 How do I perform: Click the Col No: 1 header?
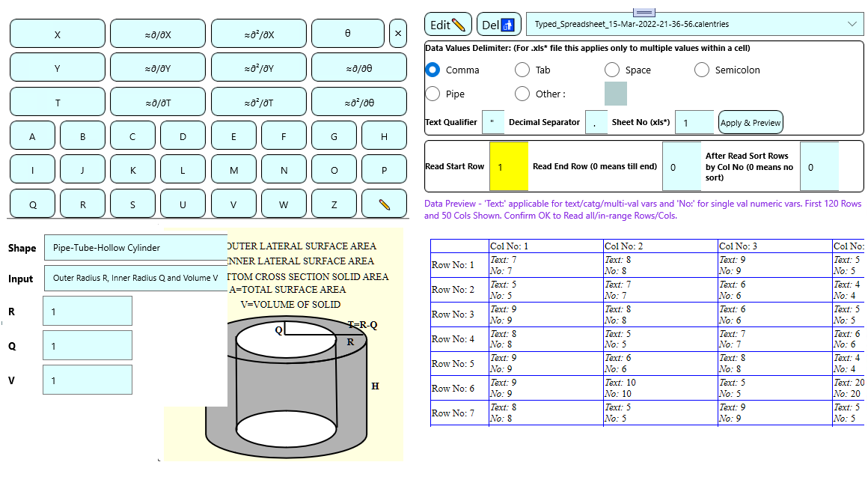546,246
